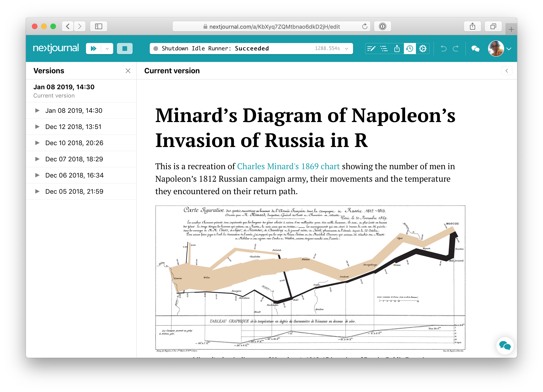
Task: Collapse the panel with the chevron button
Action: pyautogui.click(x=507, y=71)
